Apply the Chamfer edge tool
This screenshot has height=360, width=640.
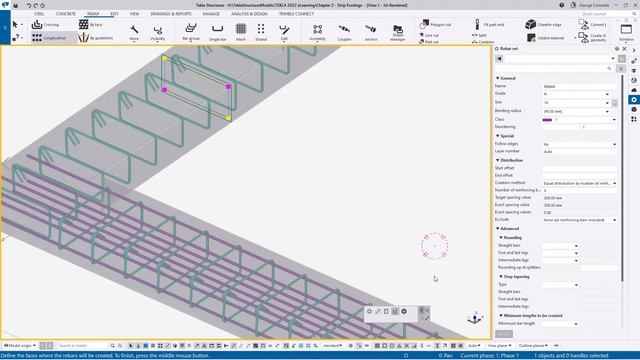[544, 24]
